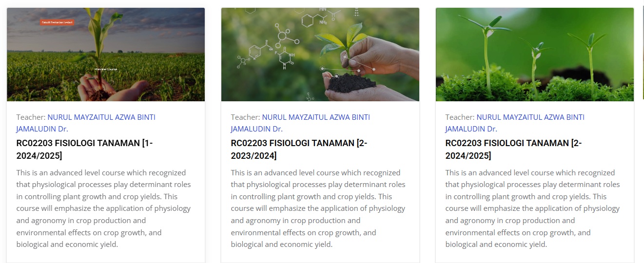Viewport: 644px width, 263px height.
Task: Click the description text of the 1-2024/2025 course
Action: [103, 208]
